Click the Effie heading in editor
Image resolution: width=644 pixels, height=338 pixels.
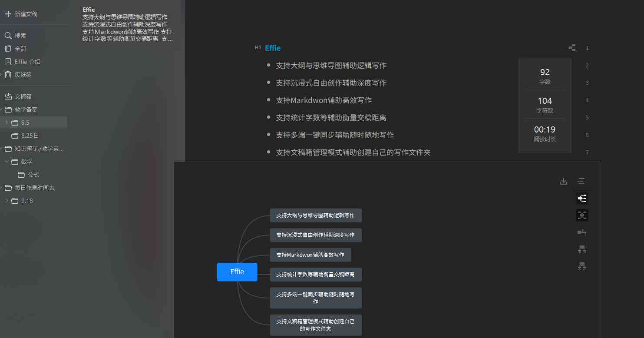coord(273,48)
